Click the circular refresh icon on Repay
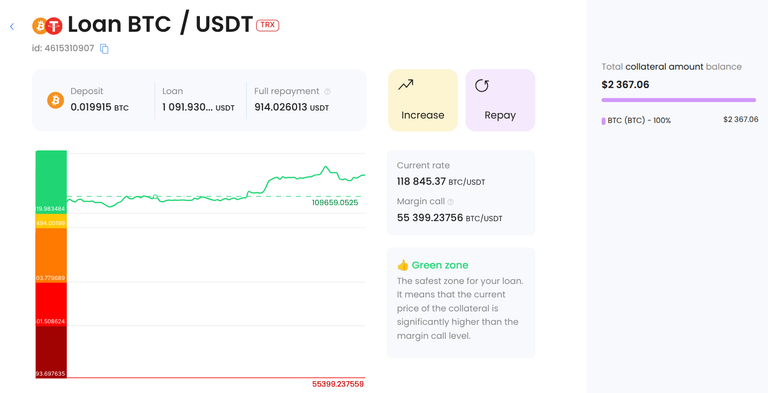This screenshot has height=393, width=768. pos(482,86)
